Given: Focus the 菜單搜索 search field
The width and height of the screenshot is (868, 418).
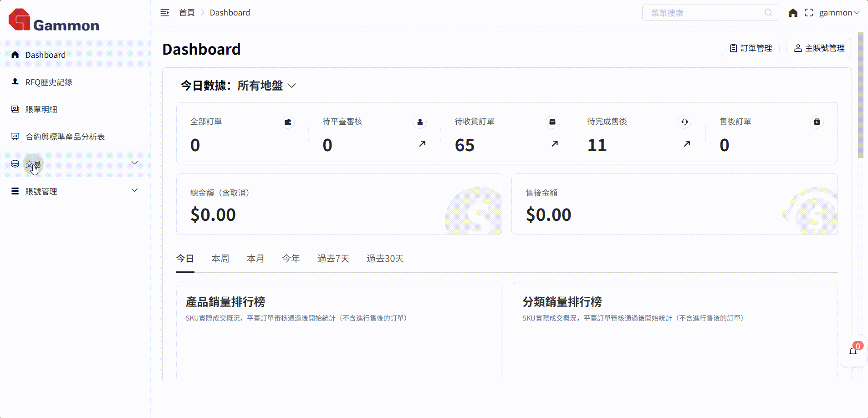Looking at the screenshot, I should (704, 13).
